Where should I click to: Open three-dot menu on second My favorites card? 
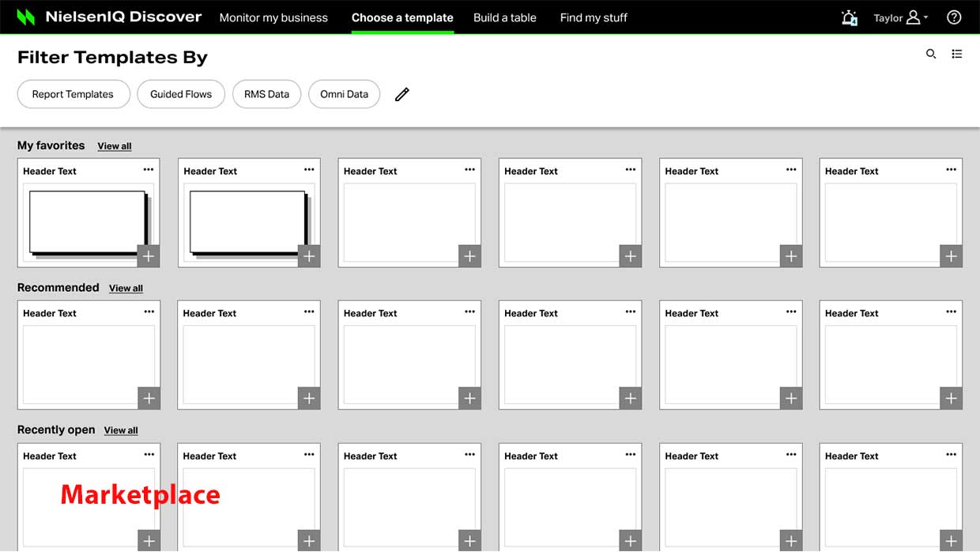[x=309, y=169]
